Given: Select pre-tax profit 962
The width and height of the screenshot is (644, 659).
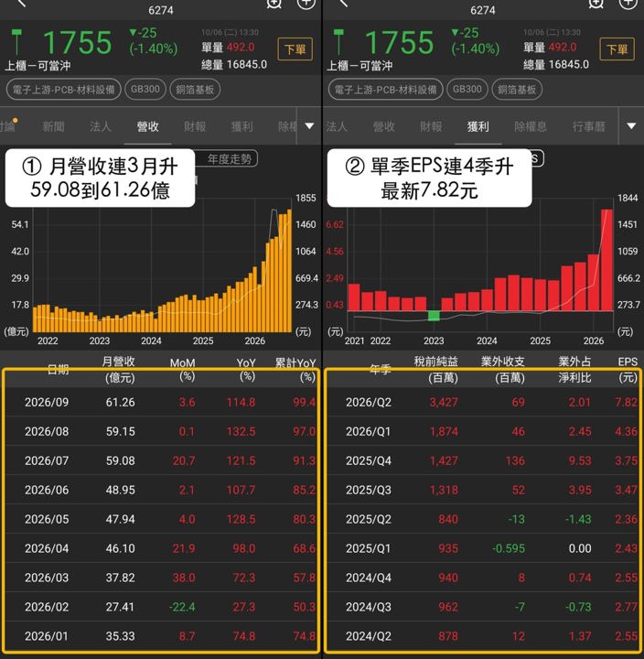Looking at the screenshot, I should (x=448, y=607).
